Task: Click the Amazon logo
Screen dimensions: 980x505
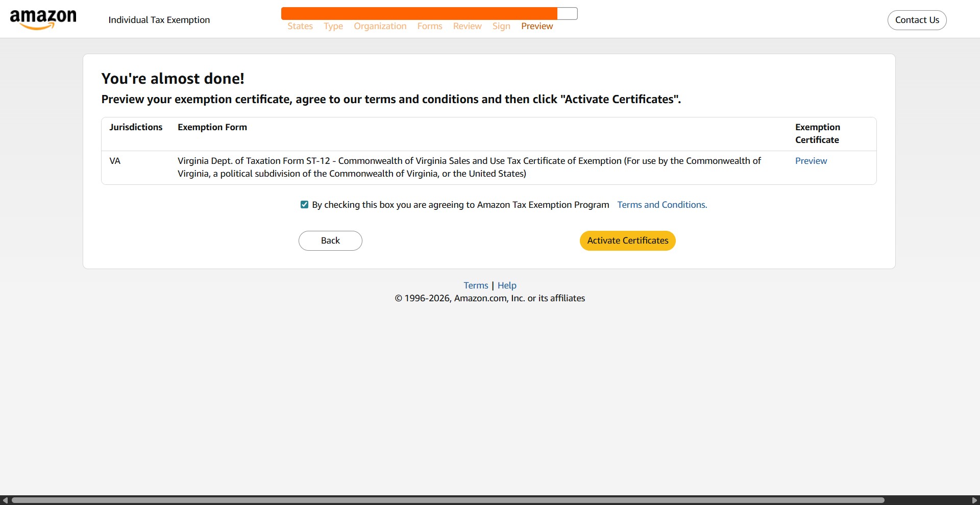Action: click(x=43, y=19)
